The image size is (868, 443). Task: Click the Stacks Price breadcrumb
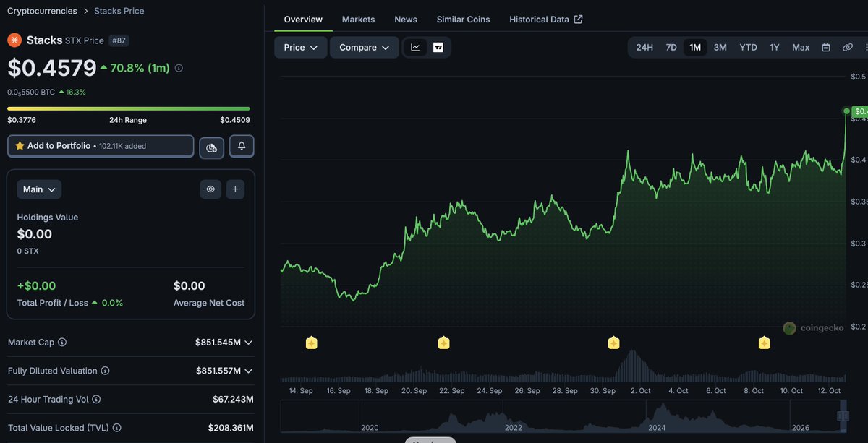click(119, 11)
